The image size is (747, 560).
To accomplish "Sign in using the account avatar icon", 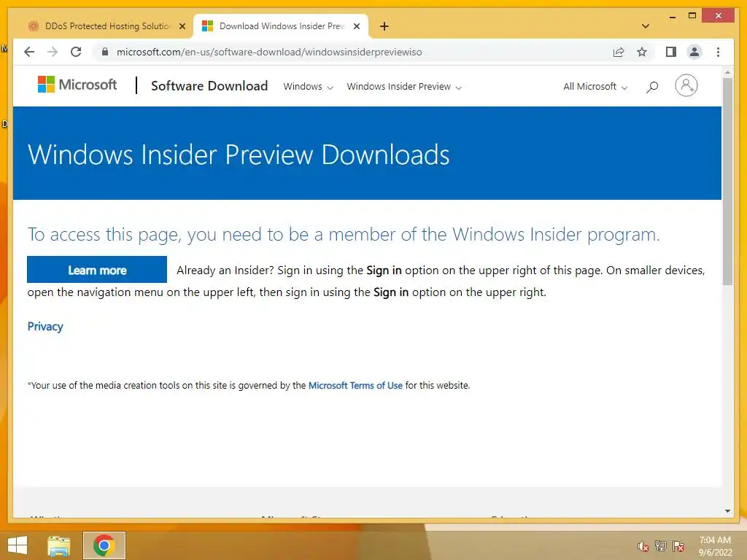I will coord(686,86).
